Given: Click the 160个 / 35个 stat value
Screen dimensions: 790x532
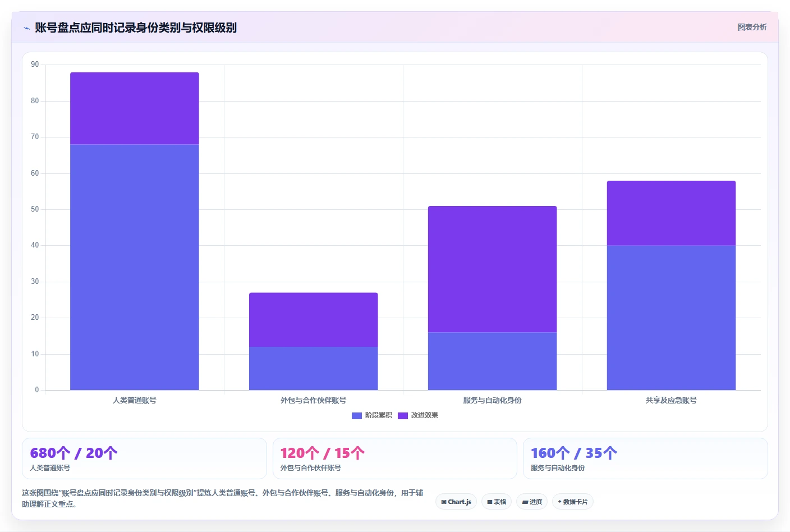Looking at the screenshot, I should pyautogui.click(x=574, y=453).
